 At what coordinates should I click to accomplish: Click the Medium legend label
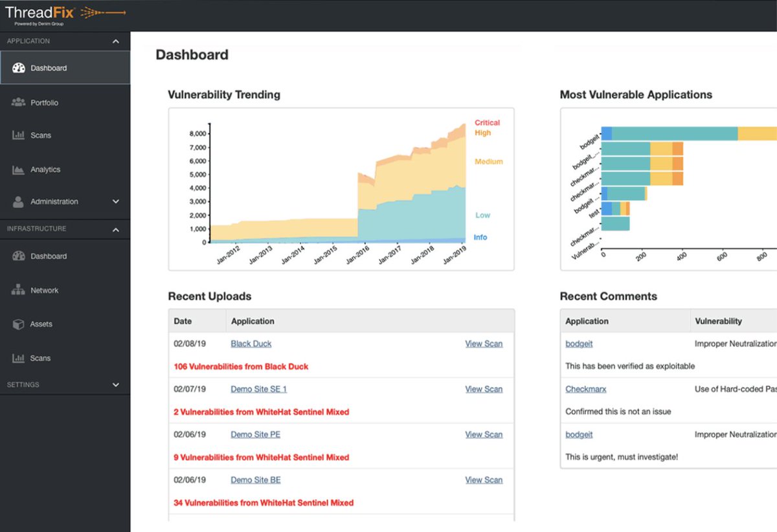(x=489, y=162)
